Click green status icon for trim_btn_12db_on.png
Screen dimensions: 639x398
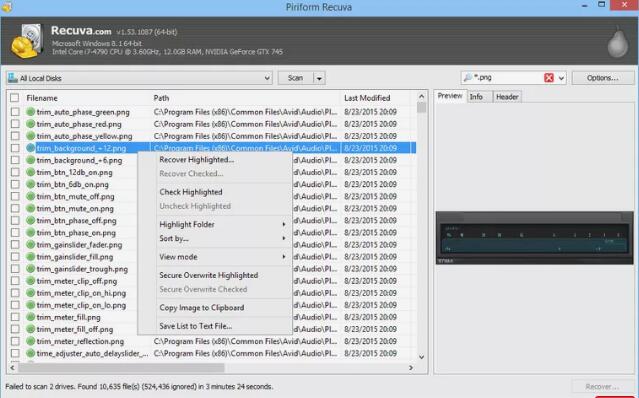[x=30, y=172]
